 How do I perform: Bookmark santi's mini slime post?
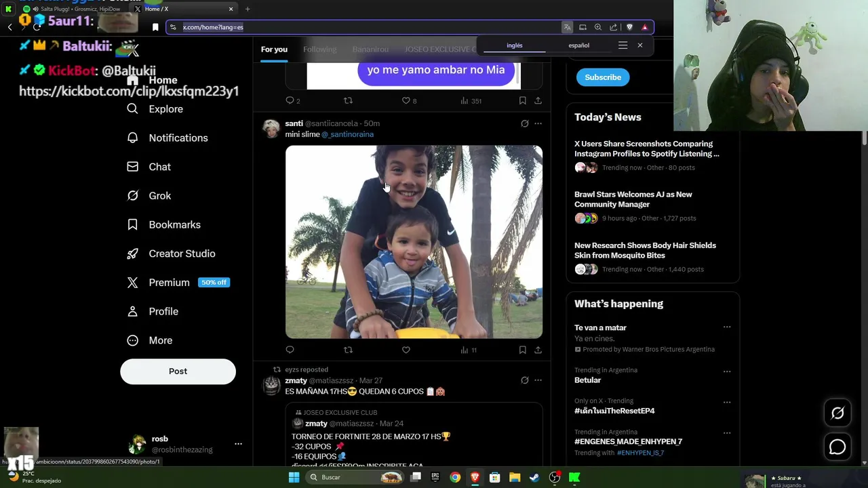(522, 350)
